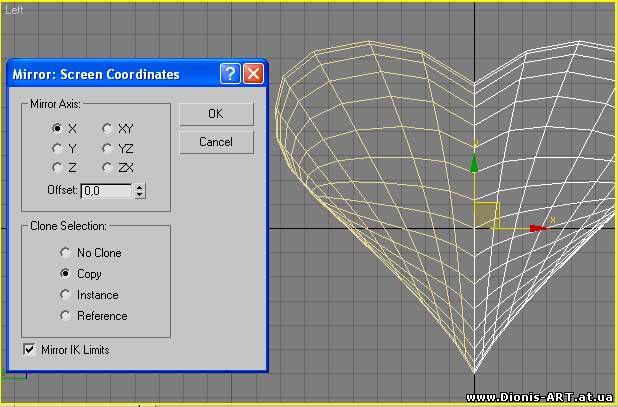
Task: Select the Y mirror axis option
Action: tap(58, 149)
